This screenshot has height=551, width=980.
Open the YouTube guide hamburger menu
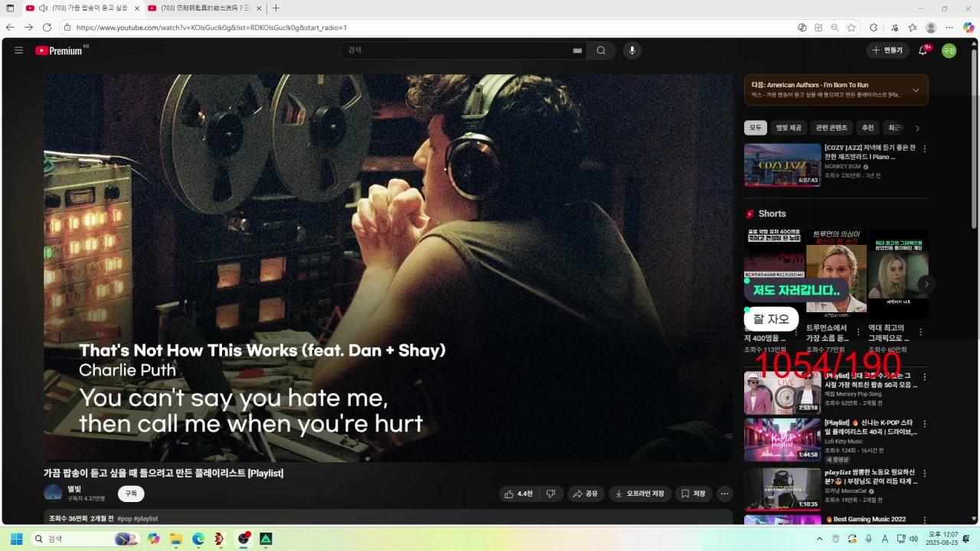[x=18, y=51]
